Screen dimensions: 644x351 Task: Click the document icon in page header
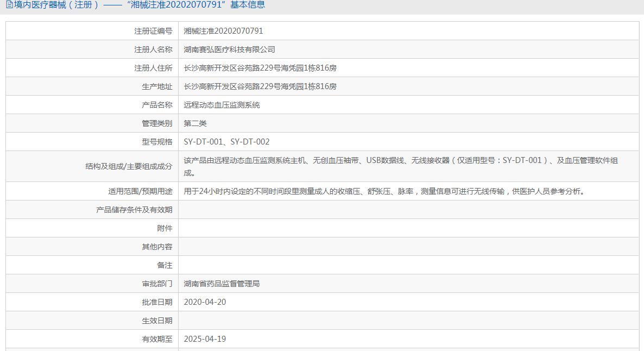coord(9,5)
